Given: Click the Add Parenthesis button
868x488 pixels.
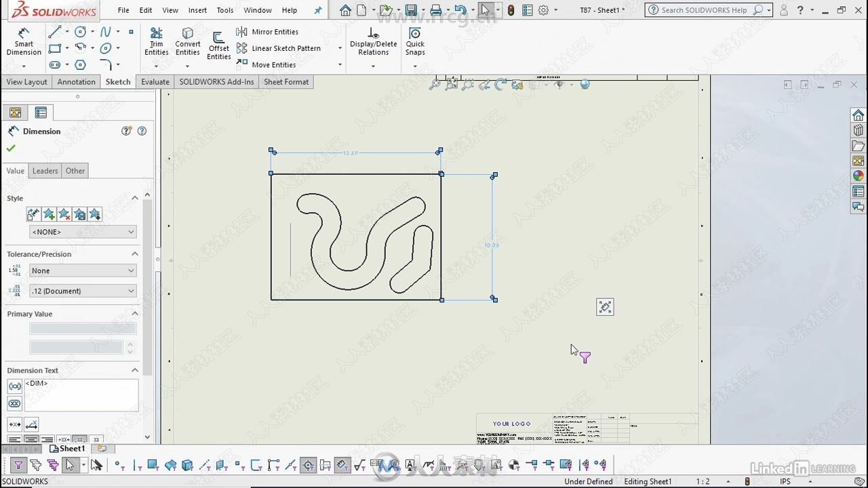Looking at the screenshot, I should tap(15, 386).
